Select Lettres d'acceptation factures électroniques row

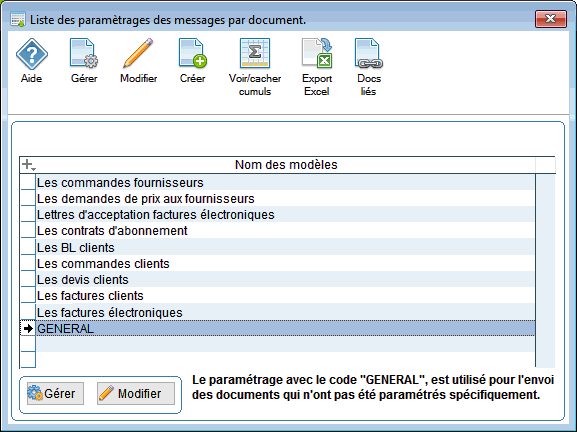pyautogui.click(x=286, y=215)
